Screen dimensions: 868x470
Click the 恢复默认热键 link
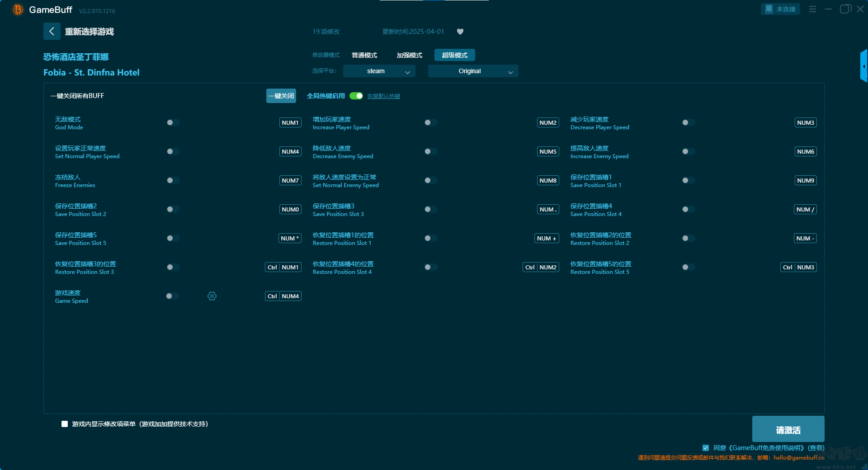(383, 96)
